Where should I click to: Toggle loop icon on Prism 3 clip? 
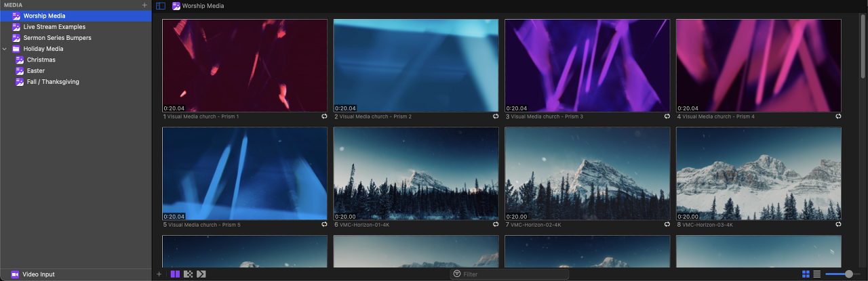(667, 116)
